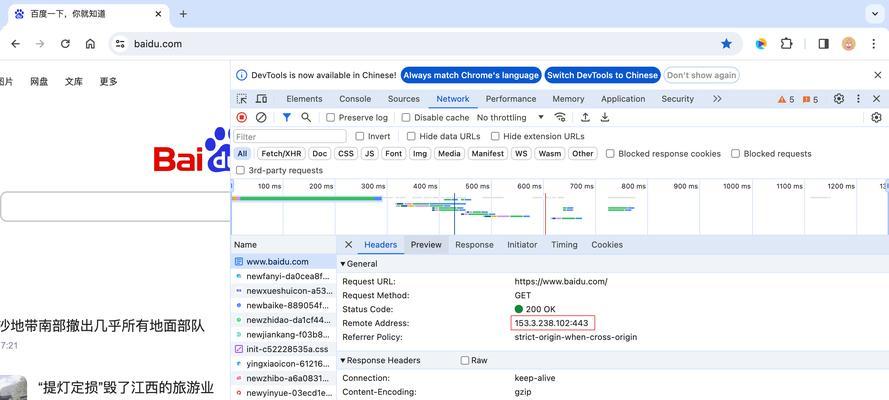Click Switch DevTools to Chinese
Screen dimensions: 889x400
click(x=603, y=75)
